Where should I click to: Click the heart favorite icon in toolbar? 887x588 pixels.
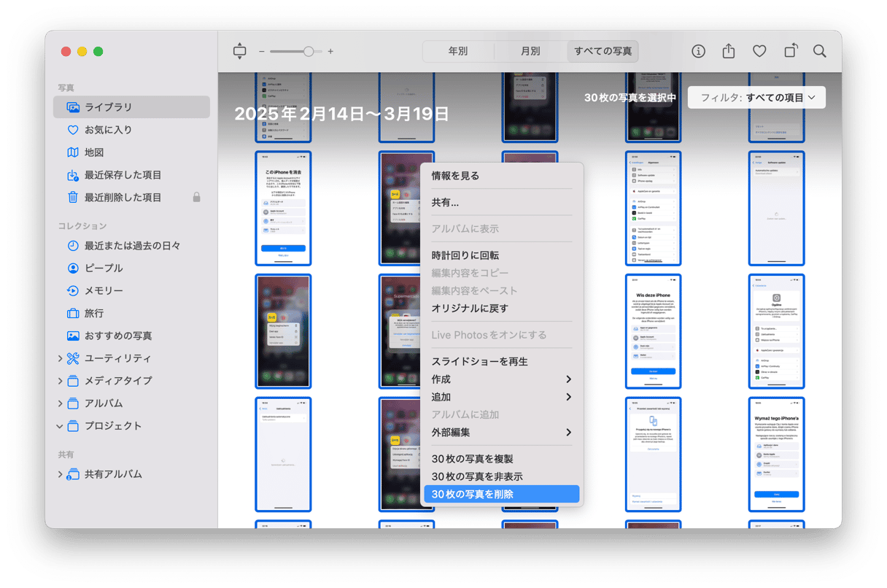tap(759, 51)
